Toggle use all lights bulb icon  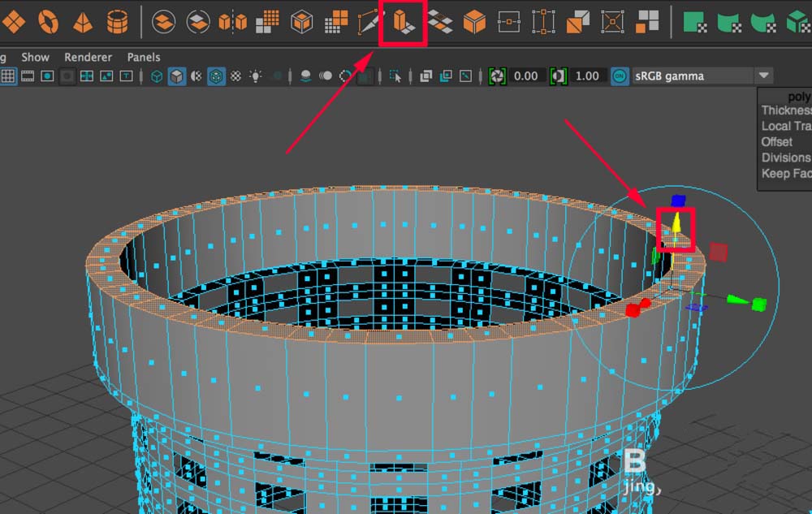[x=255, y=76]
